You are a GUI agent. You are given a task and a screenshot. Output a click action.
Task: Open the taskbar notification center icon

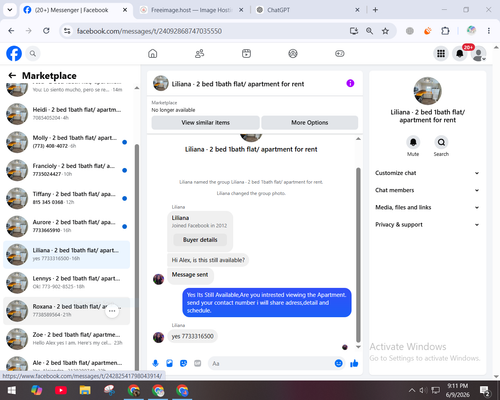click(485, 391)
